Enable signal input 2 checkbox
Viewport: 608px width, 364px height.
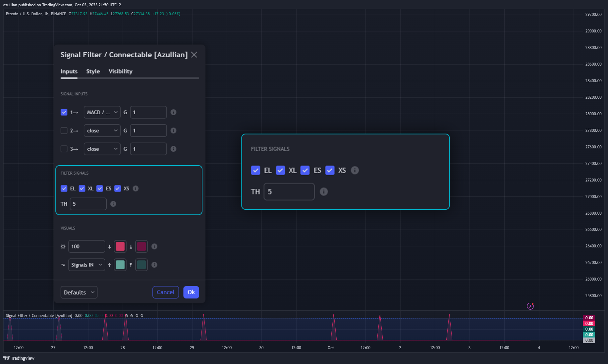coord(64,130)
